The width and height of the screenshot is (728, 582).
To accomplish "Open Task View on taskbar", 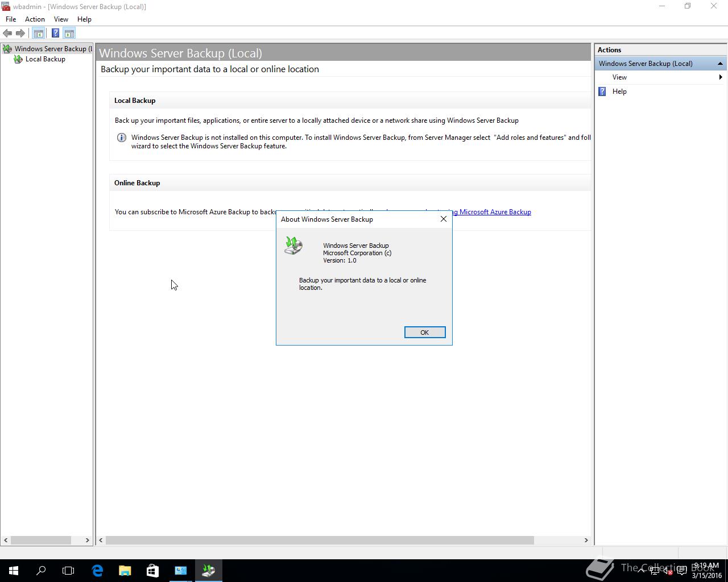I will (68, 571).
